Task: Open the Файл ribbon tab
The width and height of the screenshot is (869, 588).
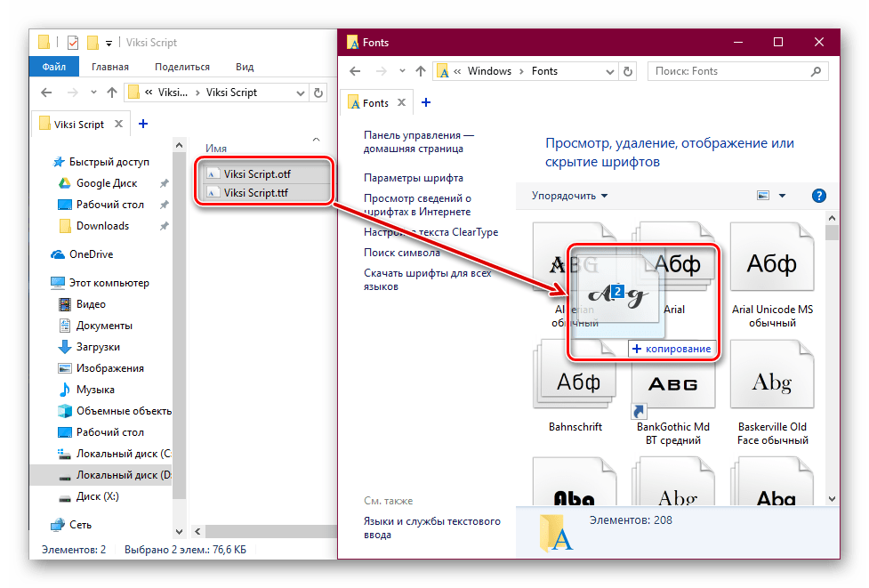Action: pyautogui.click(x=53, y=67)
